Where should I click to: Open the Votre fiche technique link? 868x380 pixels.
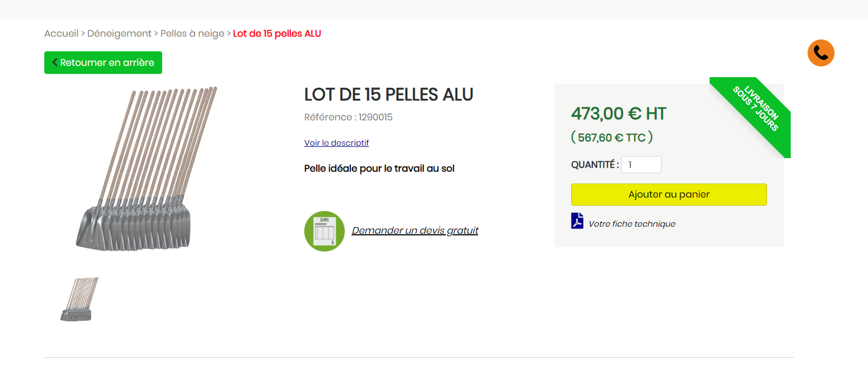(x=632, y=224)
